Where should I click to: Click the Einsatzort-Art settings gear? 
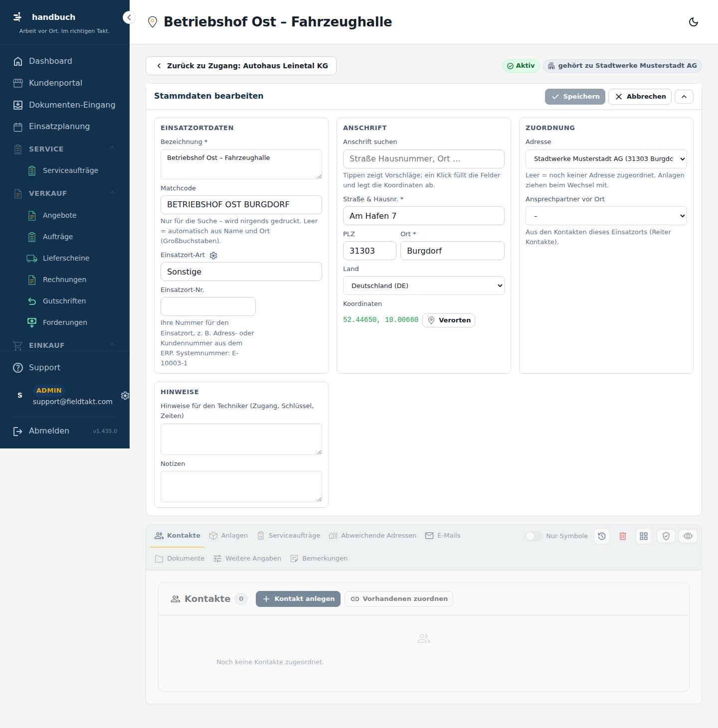point(213,255)
